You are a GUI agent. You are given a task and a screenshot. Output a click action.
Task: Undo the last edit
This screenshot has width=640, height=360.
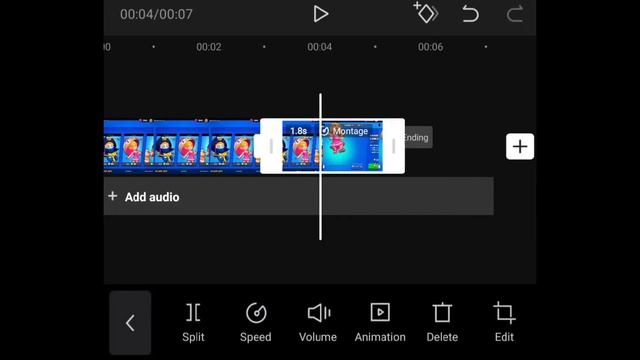coord(470,14)
